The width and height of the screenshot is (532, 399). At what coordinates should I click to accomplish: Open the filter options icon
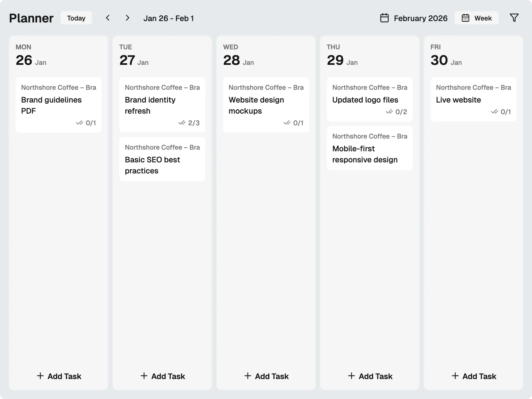pos(514,18)
